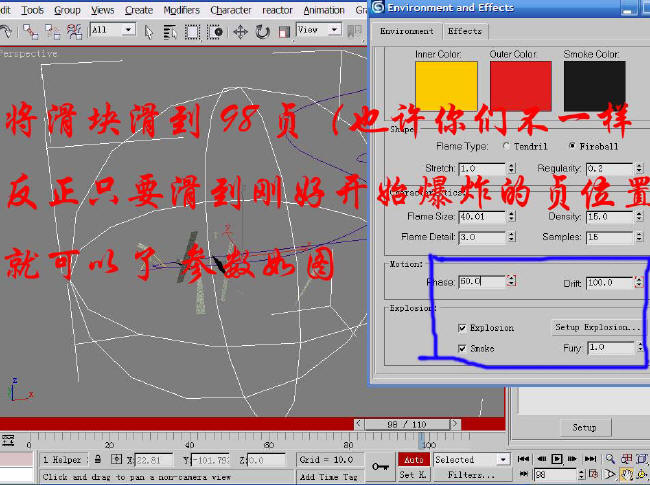Screen dimensions: 650x485
Task: Switch to the Effects tab
Action: coord(464,31)
